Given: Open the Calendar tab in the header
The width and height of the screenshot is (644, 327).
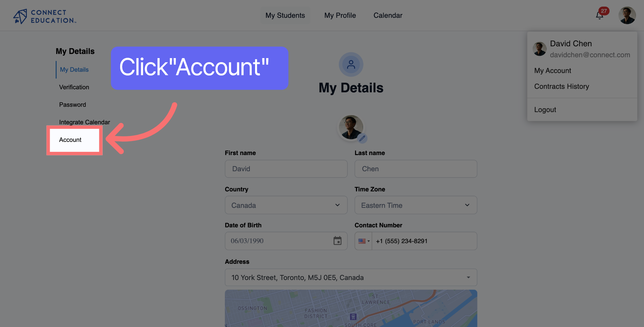Looking at the screenshot, I should pos(388,15).
